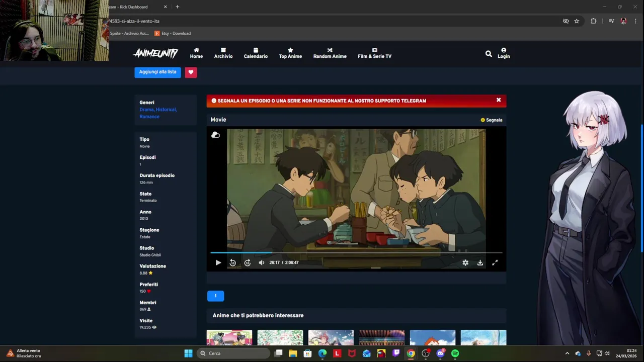Viewport: 644px width, 362px height.
Task: Open Discord from the taskbar
Action: [440, 353]
